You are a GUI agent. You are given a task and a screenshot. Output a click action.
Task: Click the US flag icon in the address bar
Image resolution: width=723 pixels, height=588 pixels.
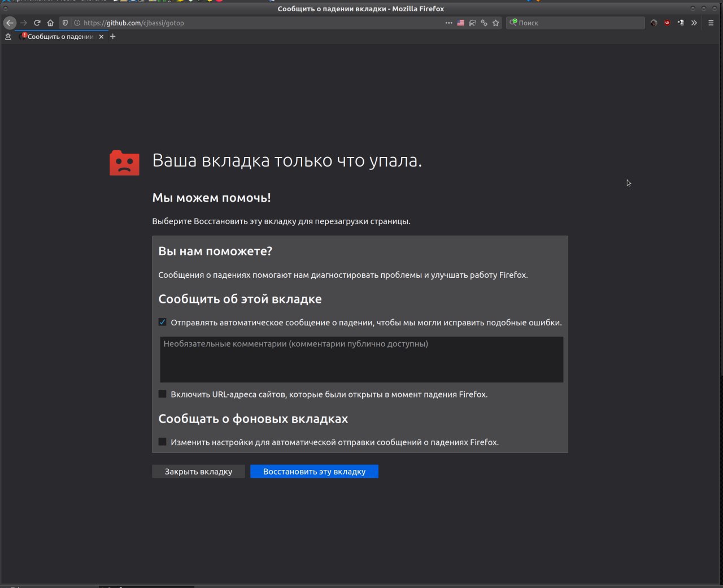[461, 23]
